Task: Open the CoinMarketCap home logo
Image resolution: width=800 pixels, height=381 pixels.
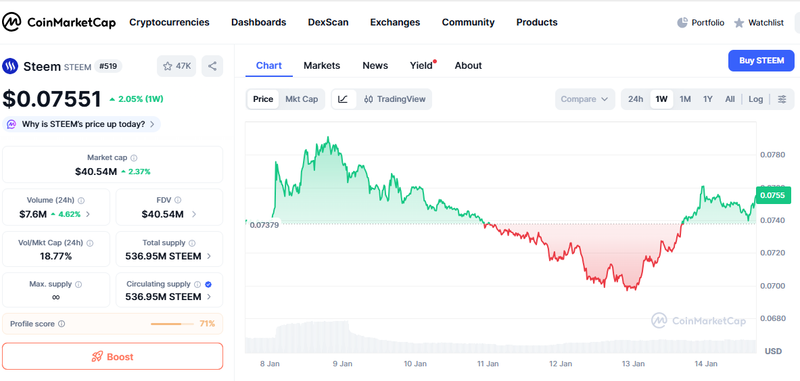Action: 59,22
